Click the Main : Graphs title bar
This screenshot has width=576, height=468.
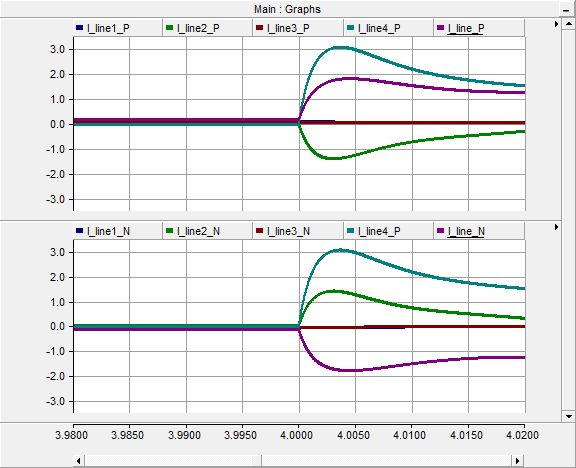click(x=287, y=9)
